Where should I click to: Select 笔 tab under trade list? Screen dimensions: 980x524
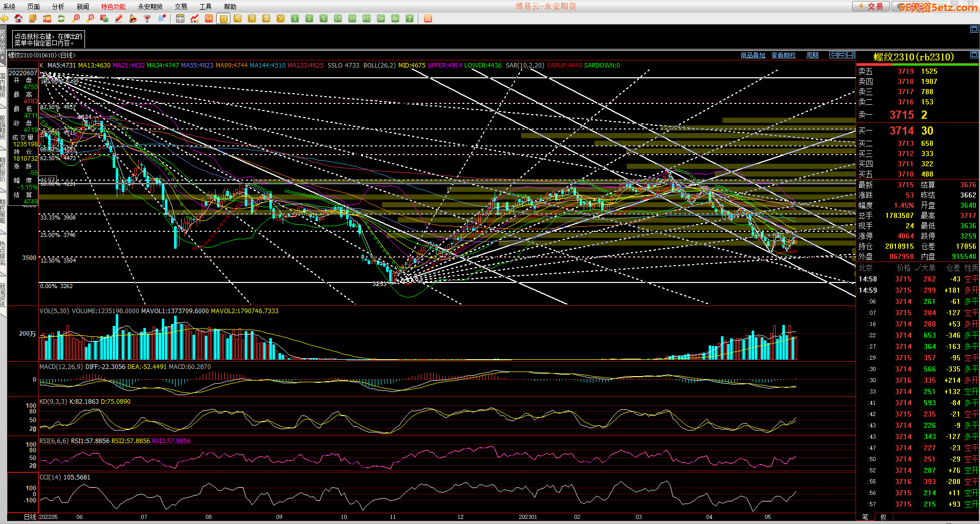click(865, 517)
